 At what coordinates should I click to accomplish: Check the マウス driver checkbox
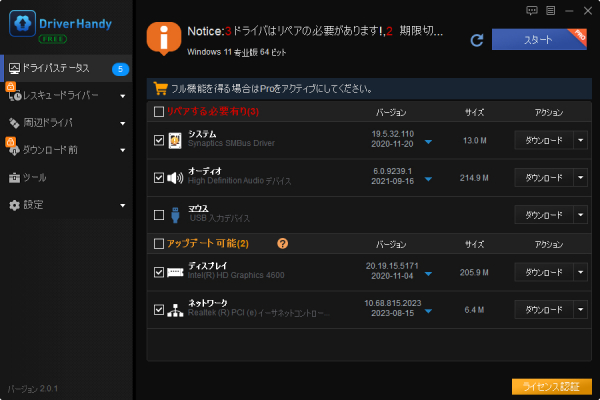[159, 214]
